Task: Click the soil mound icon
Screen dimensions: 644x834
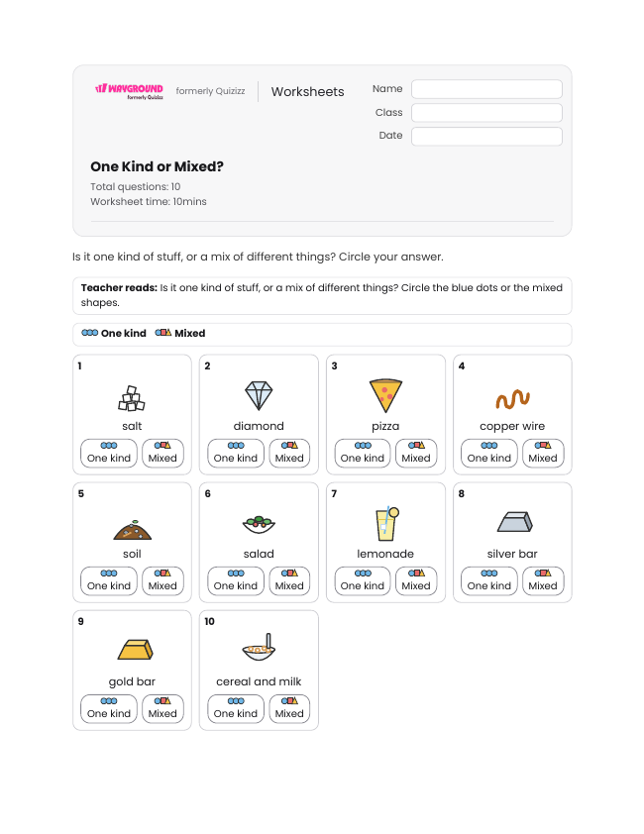Action: 132,530
